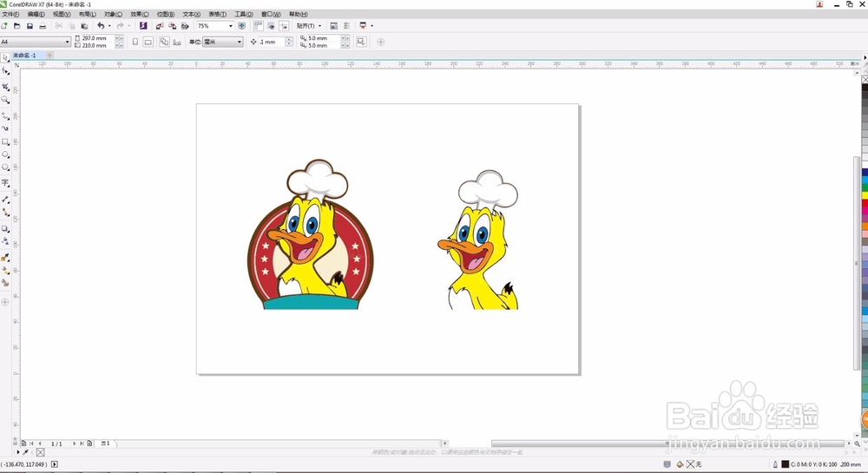Click the Open folder icon
This screenshot has height=473, width=868.
tap(17, 25)
